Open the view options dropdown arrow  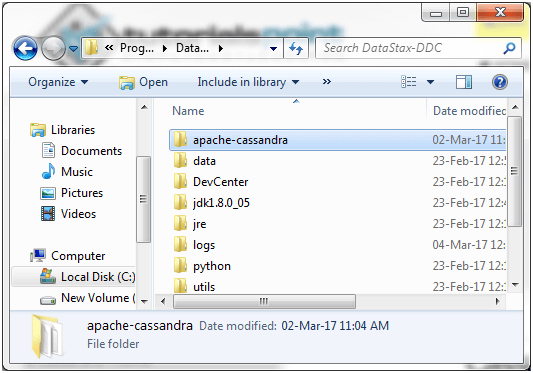430,82
